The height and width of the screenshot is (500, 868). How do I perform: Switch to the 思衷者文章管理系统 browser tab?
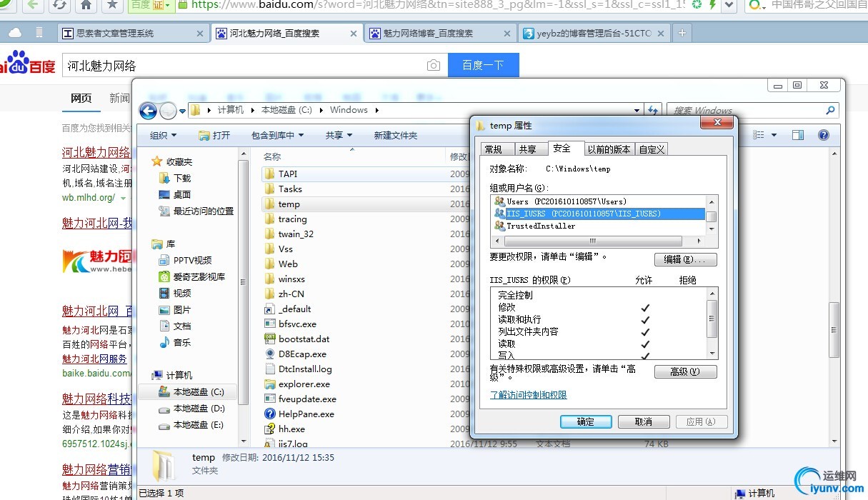click(134, 33)
